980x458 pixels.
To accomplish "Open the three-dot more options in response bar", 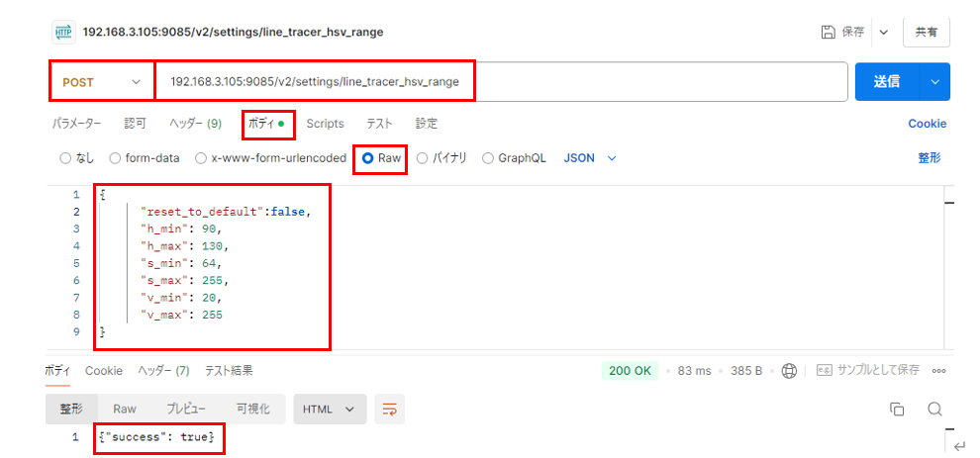I will (x=938, y=371).
